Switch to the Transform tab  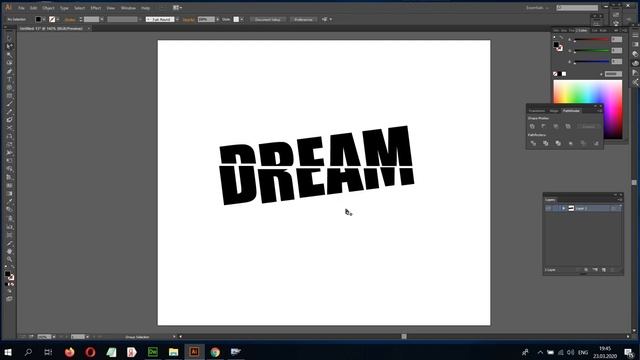(x=537, y=111)
